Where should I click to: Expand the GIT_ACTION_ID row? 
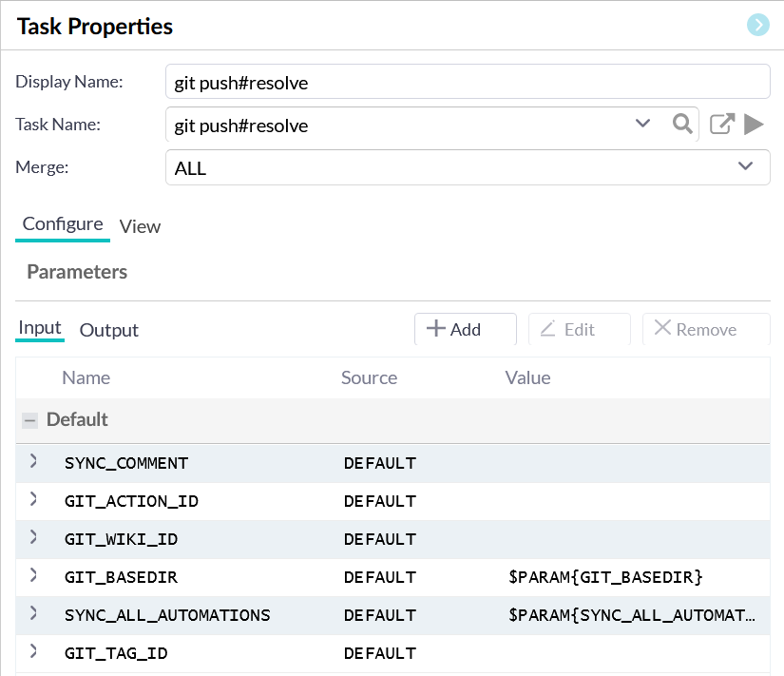click(33, 500)
